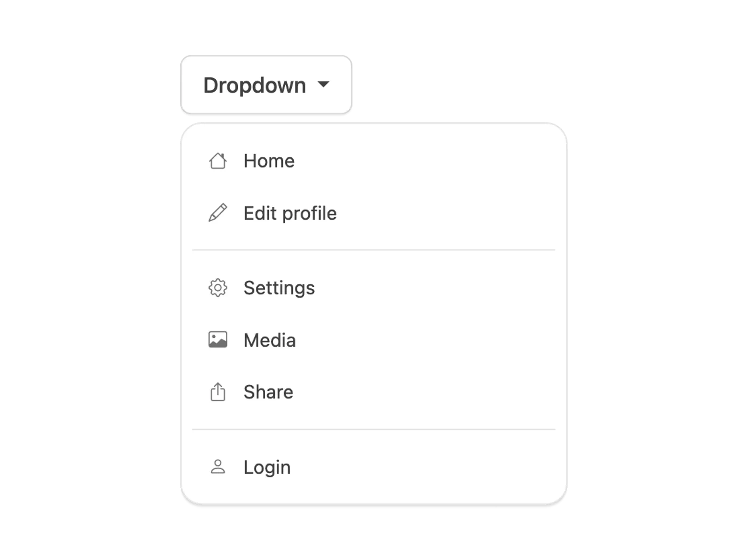Choose the Settings menu entry label
747x560 pixels.
click(x=279, y=288)
